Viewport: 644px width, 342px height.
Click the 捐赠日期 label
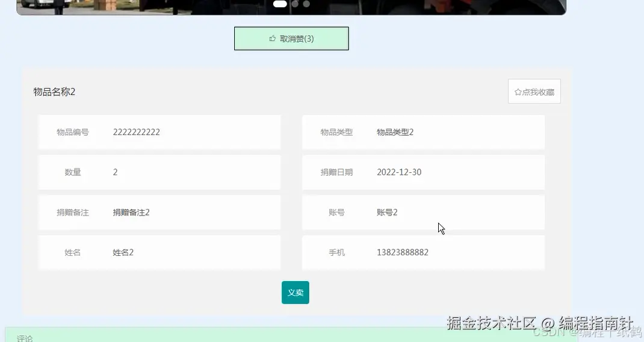coord(336,172)
